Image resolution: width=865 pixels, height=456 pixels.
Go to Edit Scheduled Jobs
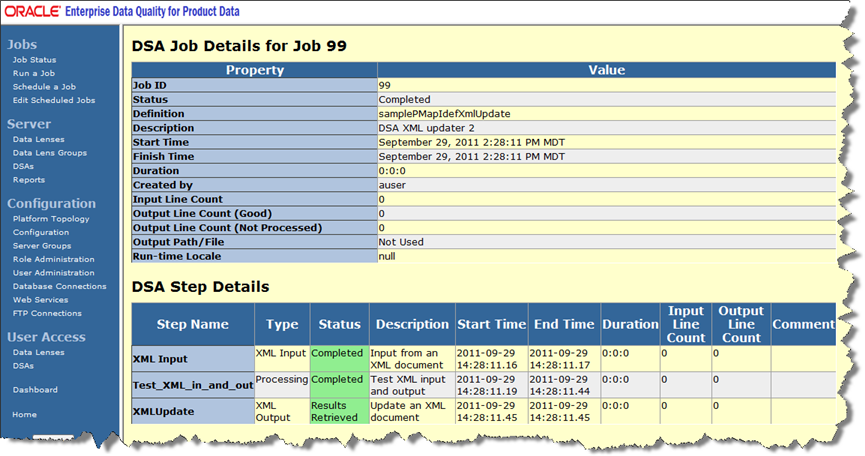(x=54, y=101)
